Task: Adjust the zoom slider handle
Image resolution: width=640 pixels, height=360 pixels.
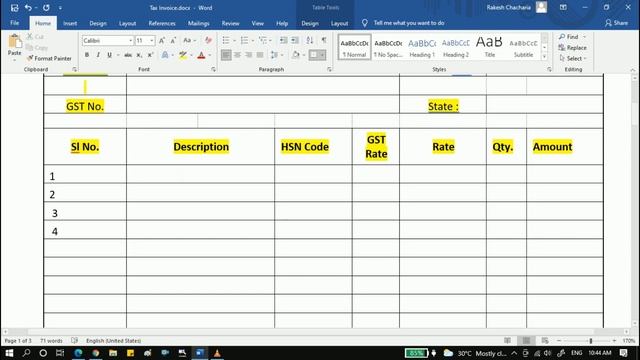Action: coord(590,340)
